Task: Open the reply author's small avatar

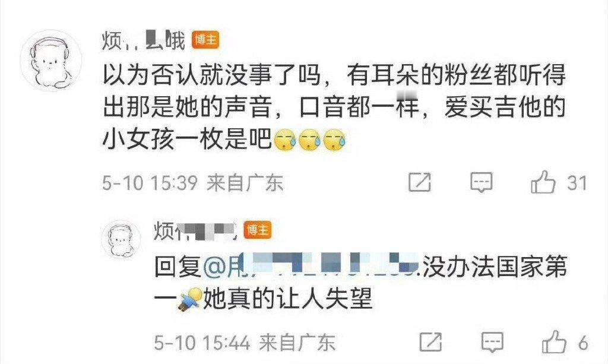Action: tap(121, 239)
